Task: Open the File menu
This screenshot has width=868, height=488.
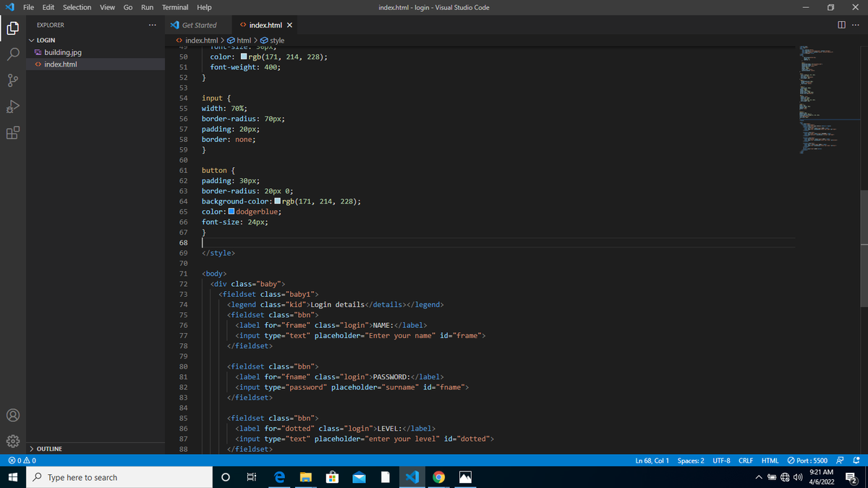Action: click(x=29, y=7)
